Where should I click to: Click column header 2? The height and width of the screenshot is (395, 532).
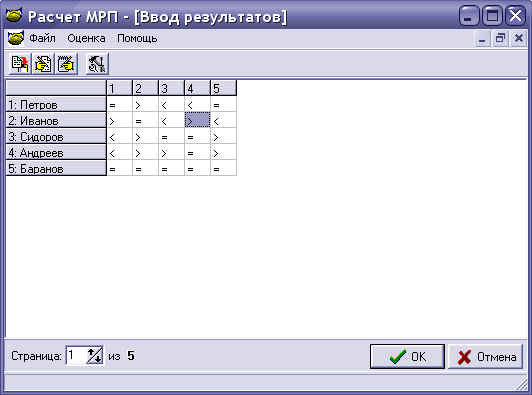click(146, 88)
